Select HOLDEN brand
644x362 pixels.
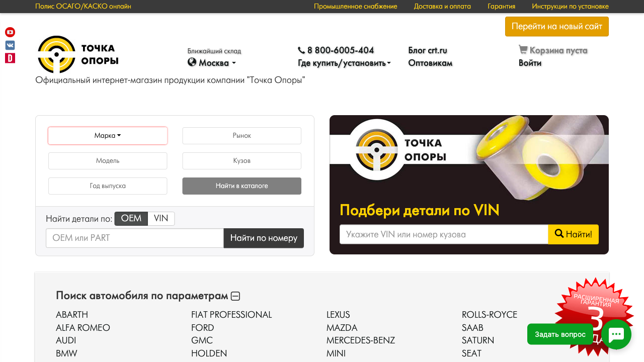[x=209, y=353]
